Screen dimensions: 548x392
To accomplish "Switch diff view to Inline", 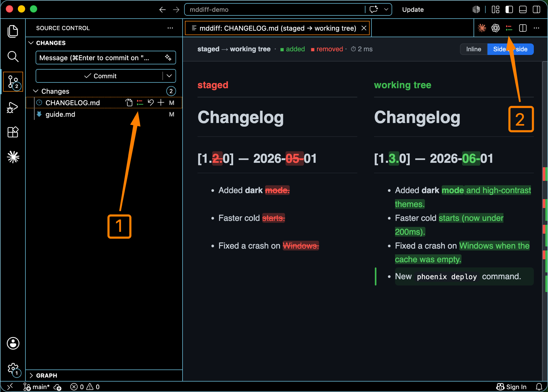I will (474, 49).
